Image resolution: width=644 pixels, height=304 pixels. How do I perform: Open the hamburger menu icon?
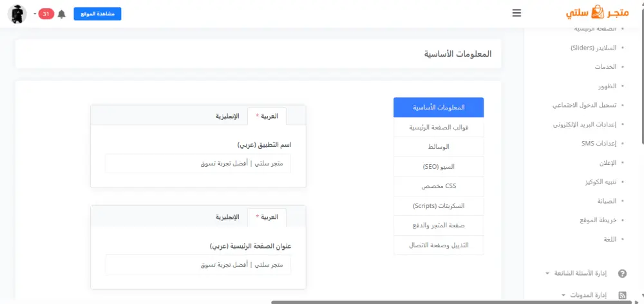(516, 13)
